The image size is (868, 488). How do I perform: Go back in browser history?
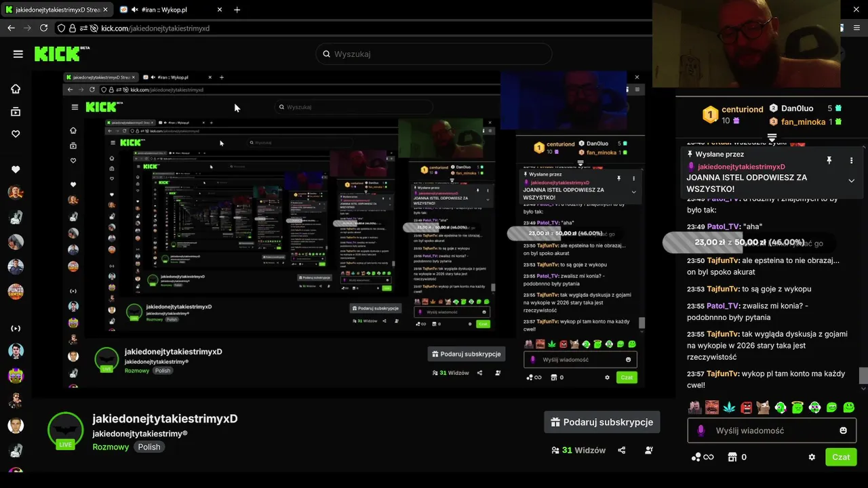click(x=11, y=28)
